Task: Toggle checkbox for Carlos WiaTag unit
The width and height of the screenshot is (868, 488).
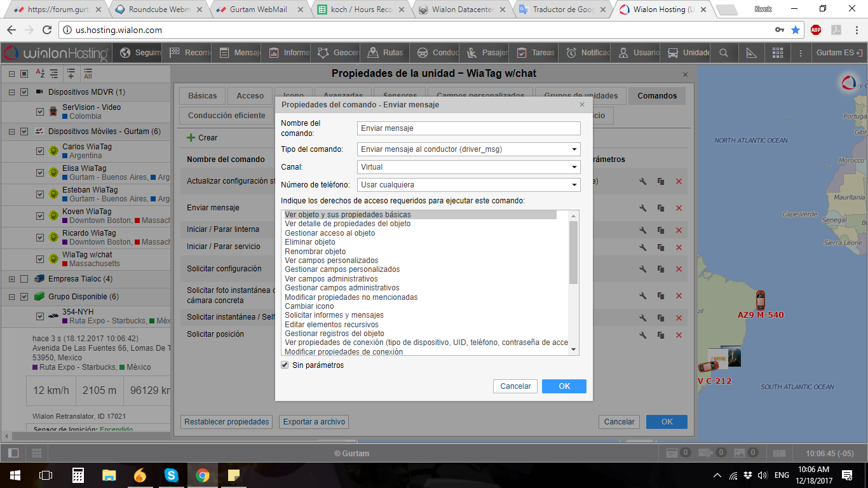Action: pyautogui.click(x=40, y=151)
